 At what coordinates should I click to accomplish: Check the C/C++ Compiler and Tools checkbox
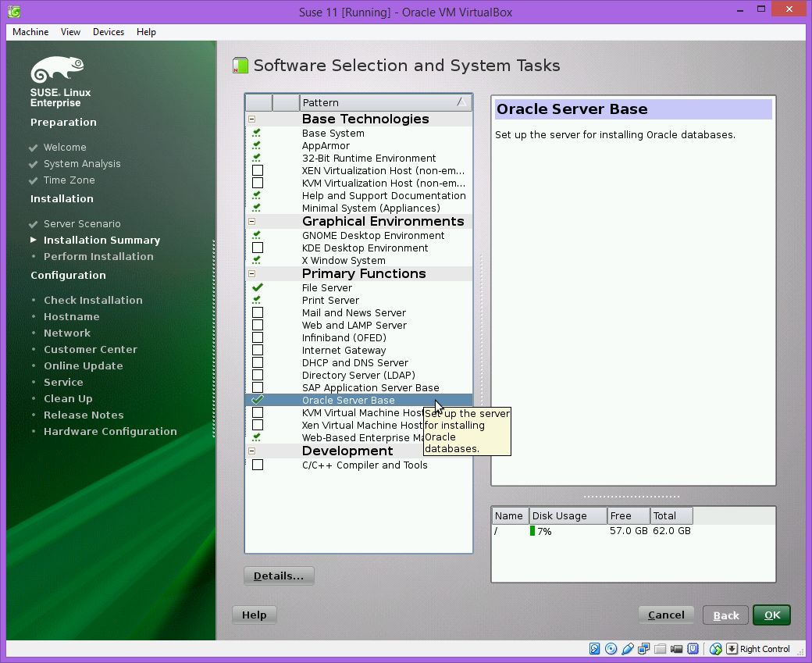tap(258, 465)
